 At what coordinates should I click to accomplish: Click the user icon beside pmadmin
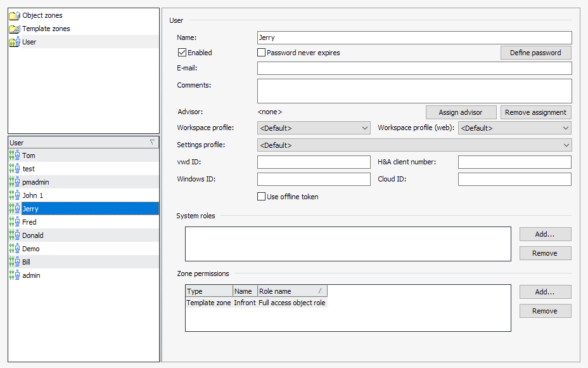(x=15, y=182)
